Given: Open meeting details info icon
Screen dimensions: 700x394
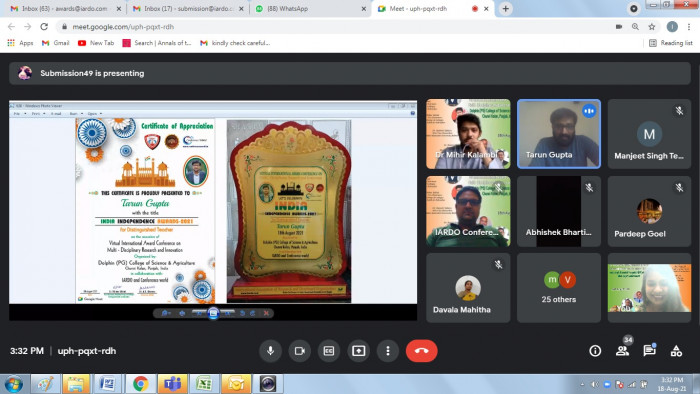Looking at the screenshot, I should (x=595, y=351).
